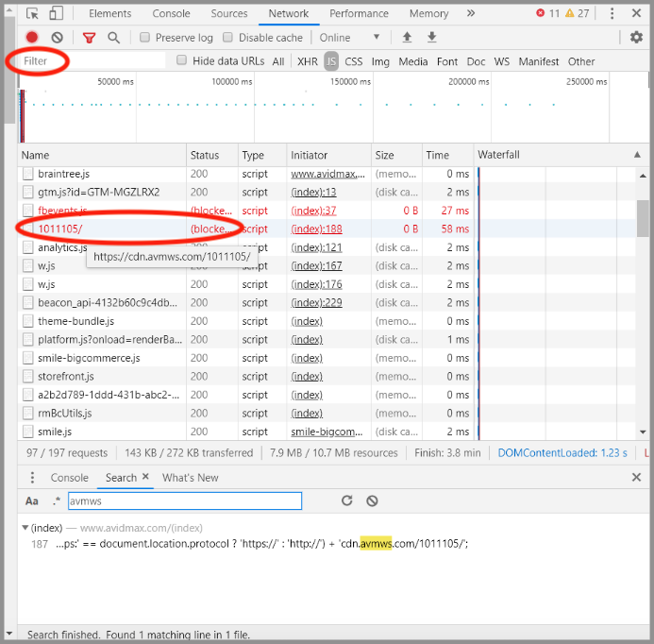The image size is (654, 644).
Task: Select the All request type filter
Action: pyautogui.click(x=278, y=61)
